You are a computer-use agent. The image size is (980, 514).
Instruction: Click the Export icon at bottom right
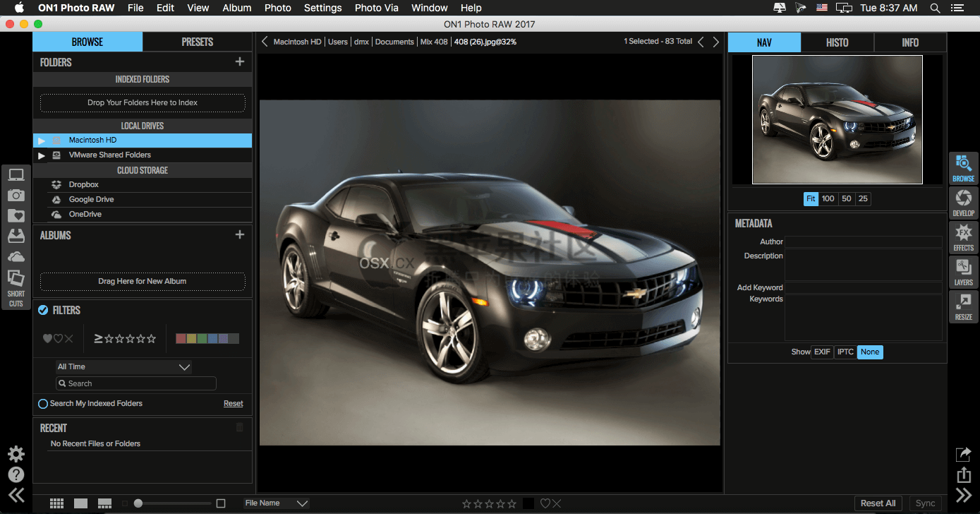point(963,474)
